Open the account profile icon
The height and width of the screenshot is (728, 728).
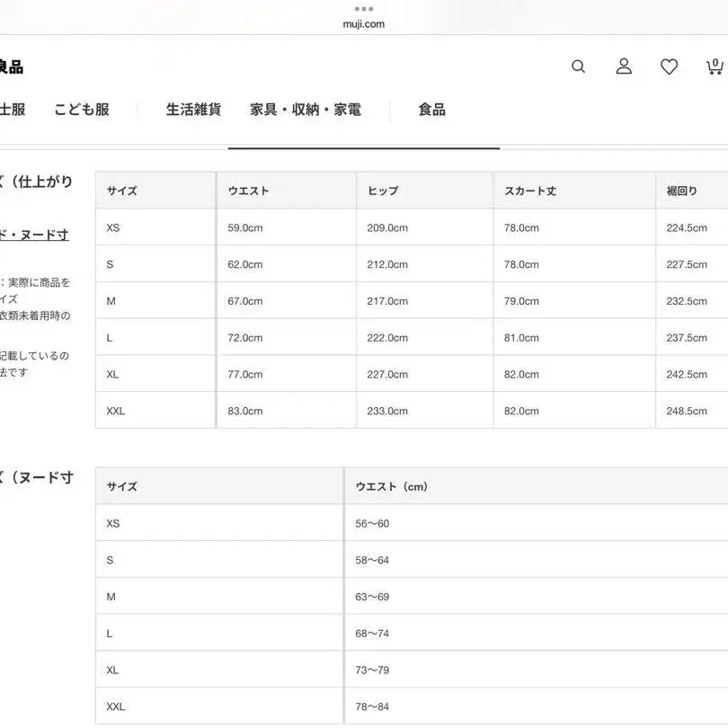tap(624, 67)
